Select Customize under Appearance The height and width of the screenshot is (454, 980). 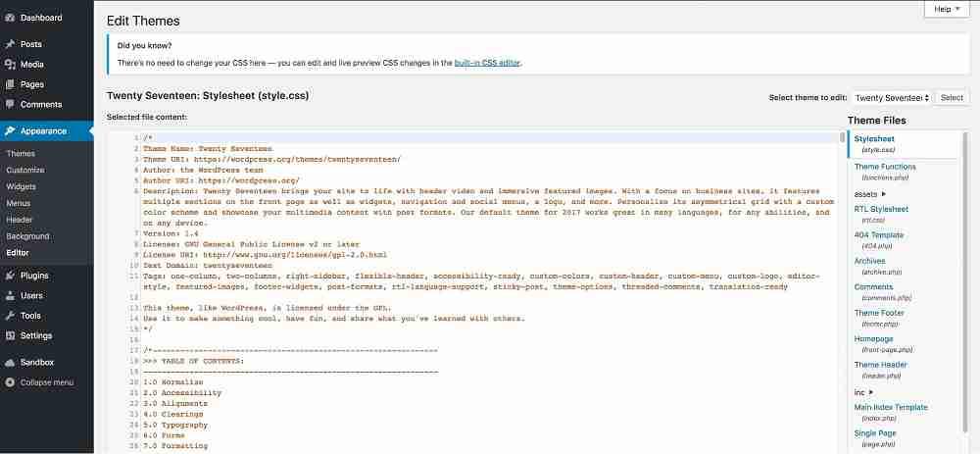(x=25, y=170)
